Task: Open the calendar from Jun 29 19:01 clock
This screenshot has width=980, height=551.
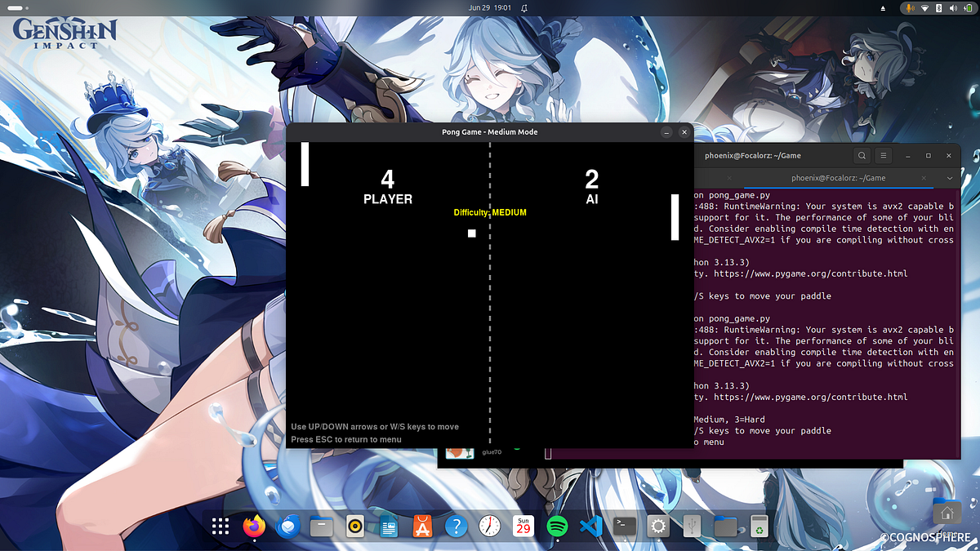Action: pos(490,7)
